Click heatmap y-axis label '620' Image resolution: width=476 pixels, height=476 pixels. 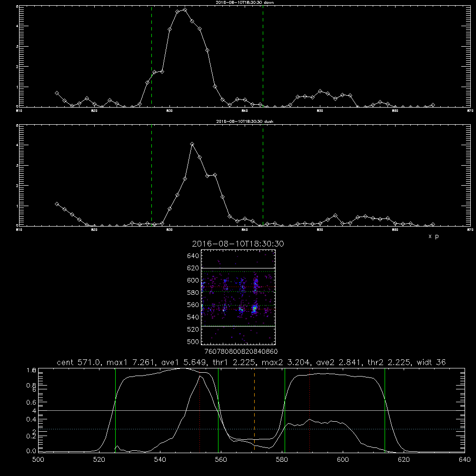(193, 268)
